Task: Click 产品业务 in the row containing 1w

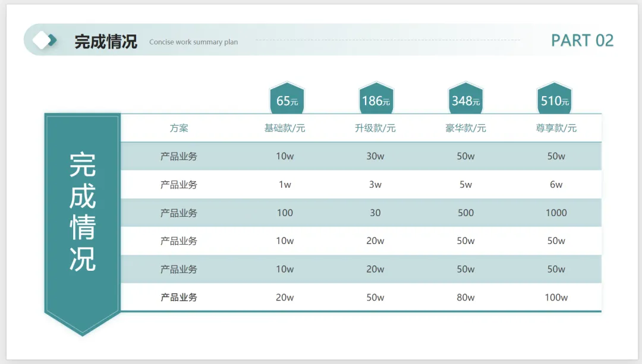Action: click(179, 185)
